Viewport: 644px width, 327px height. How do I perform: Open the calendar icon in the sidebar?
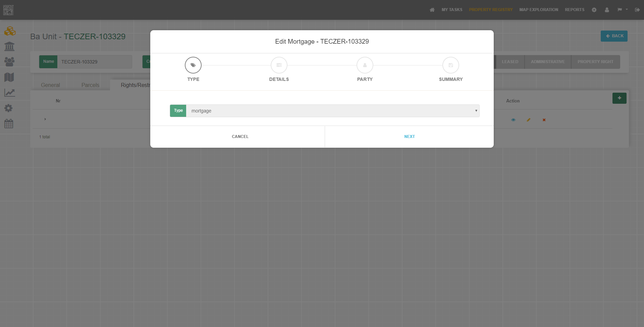[x=9, y=124]
